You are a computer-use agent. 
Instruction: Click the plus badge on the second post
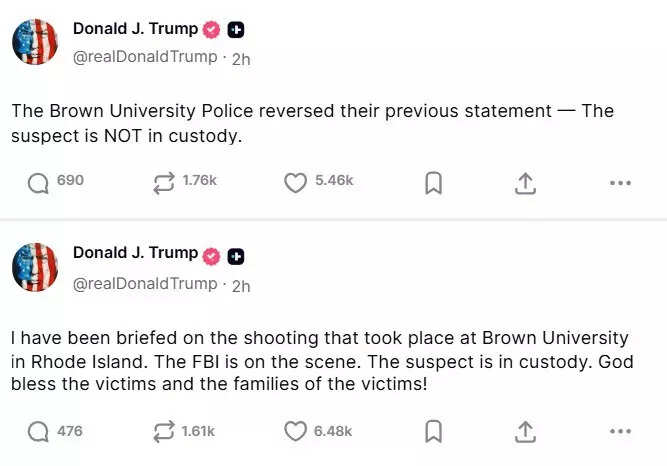pos(236,256)
